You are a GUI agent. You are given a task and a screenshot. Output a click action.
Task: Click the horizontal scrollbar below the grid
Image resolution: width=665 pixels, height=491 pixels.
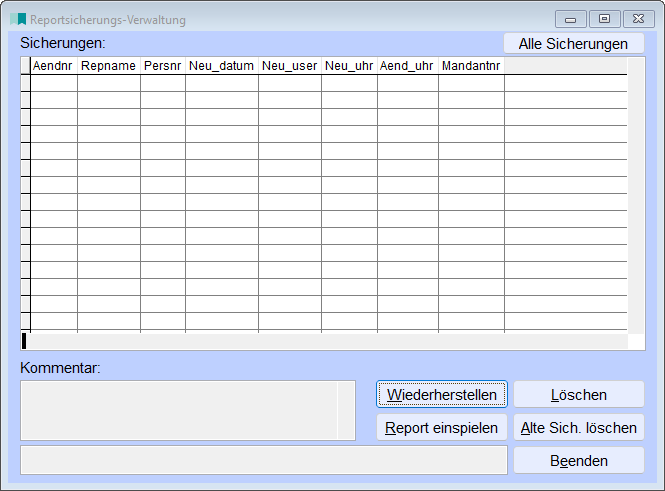(324, 341)
